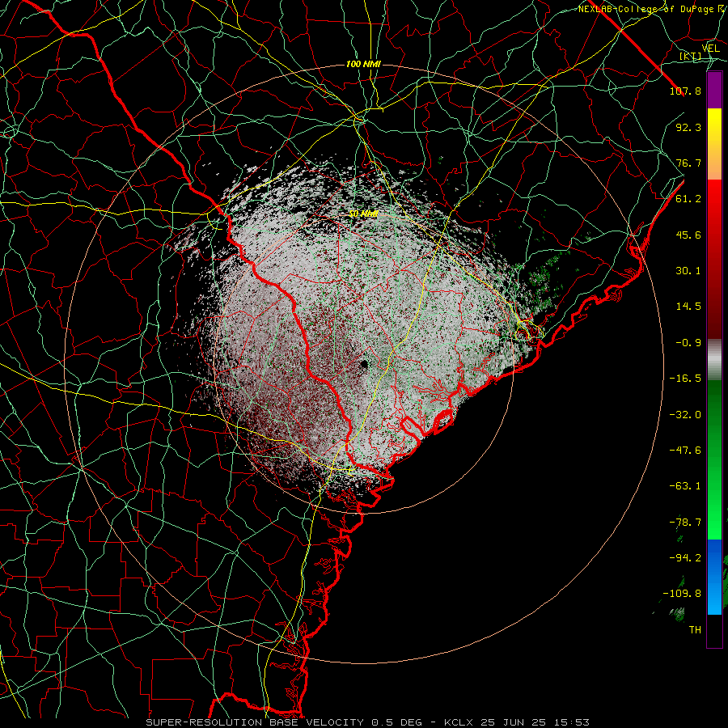This screenshot has width=728, height=728.
Task: Click the 61.2 scale value
Action: (x=688, y=199)
